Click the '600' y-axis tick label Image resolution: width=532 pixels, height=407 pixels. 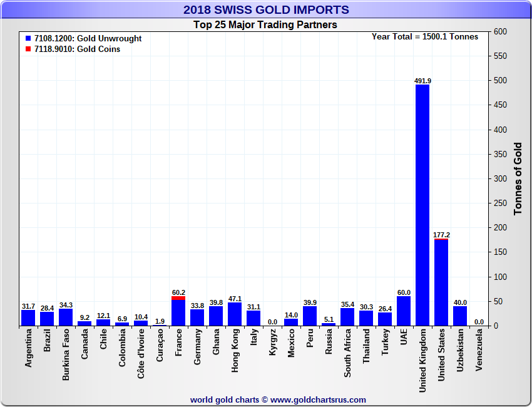tap(501, 31)
